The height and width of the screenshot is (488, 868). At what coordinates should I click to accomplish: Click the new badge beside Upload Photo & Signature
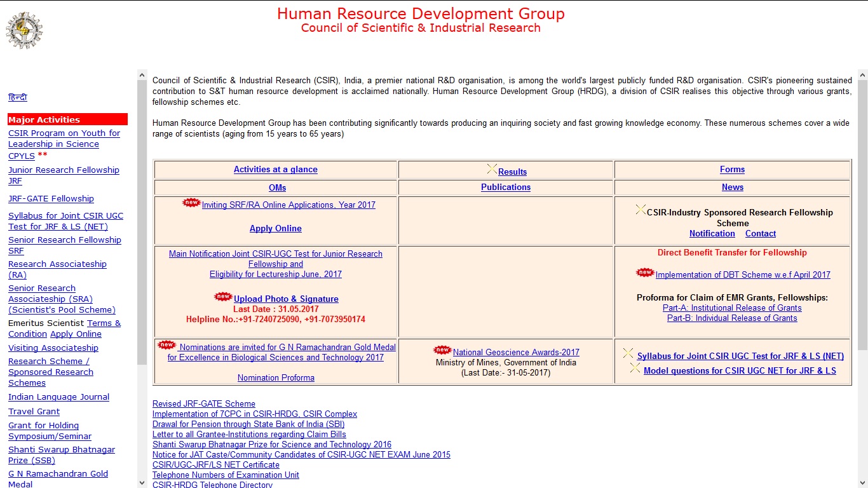[x=223, y=297]
